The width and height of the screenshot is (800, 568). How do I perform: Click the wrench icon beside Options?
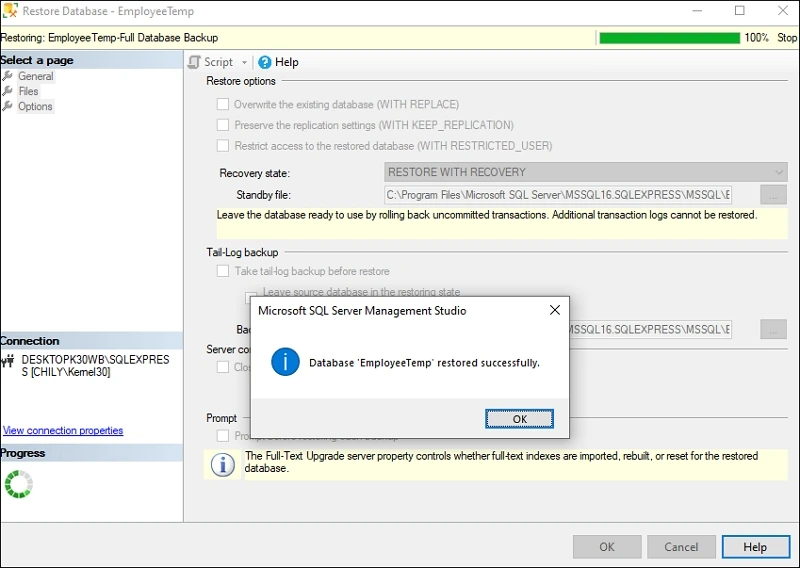click(8, 106)
